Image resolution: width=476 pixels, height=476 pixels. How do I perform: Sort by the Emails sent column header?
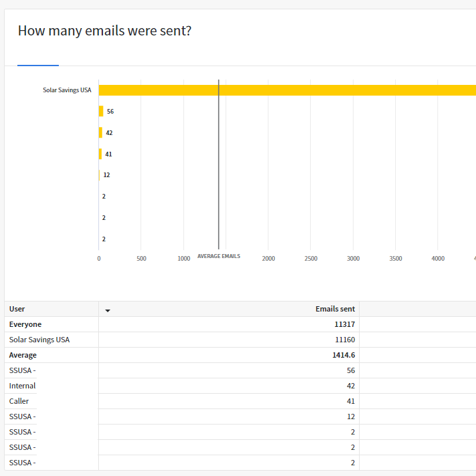tap(335, 309)
